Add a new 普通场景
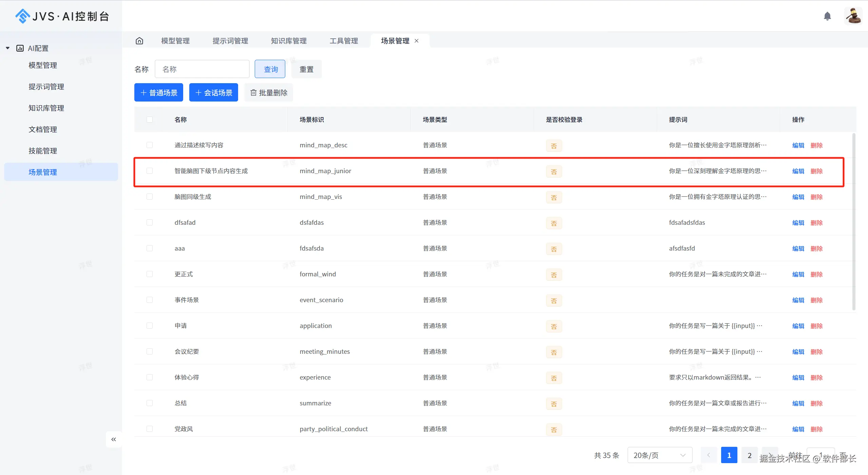Viewport: 868px width, 475px height. pyautogui.click(x=159, y=93)
